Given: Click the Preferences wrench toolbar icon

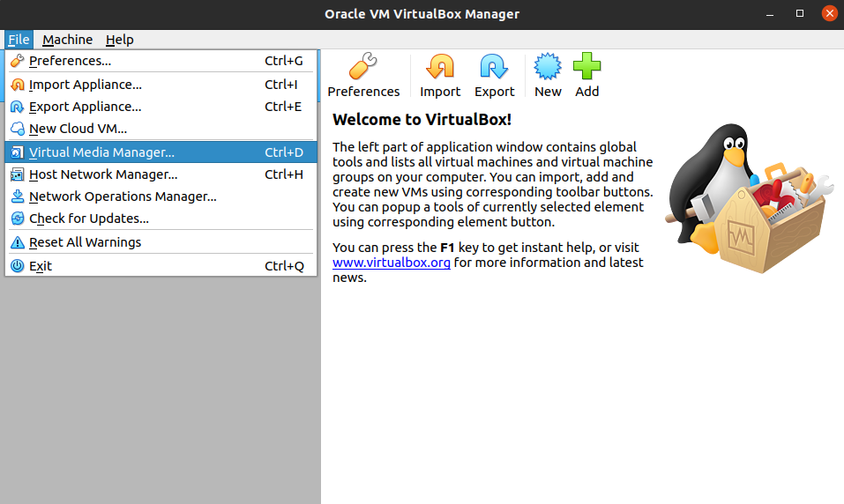Looking at the screenshot, I should 363,66.
